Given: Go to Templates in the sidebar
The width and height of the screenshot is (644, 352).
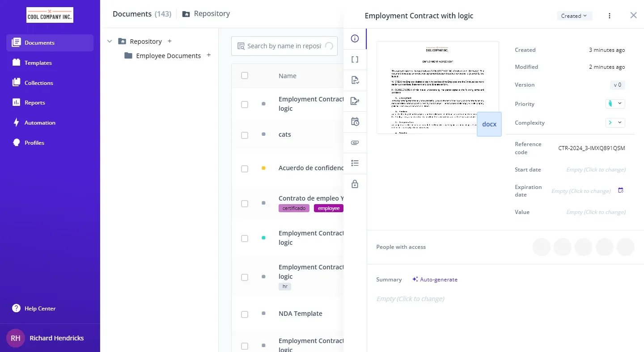Looking at the screenshot, I should 38,63.
